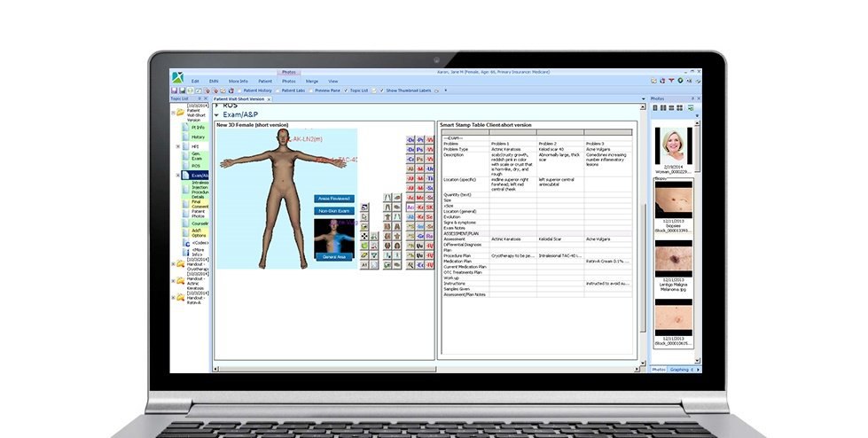Uncheck Show Thumbnail Labels checkbox

tap(382, 90)
